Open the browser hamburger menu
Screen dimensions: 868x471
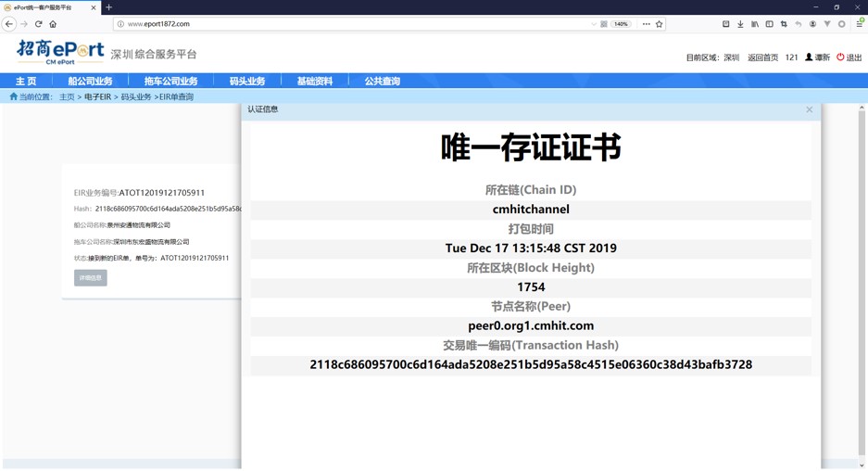859,24
